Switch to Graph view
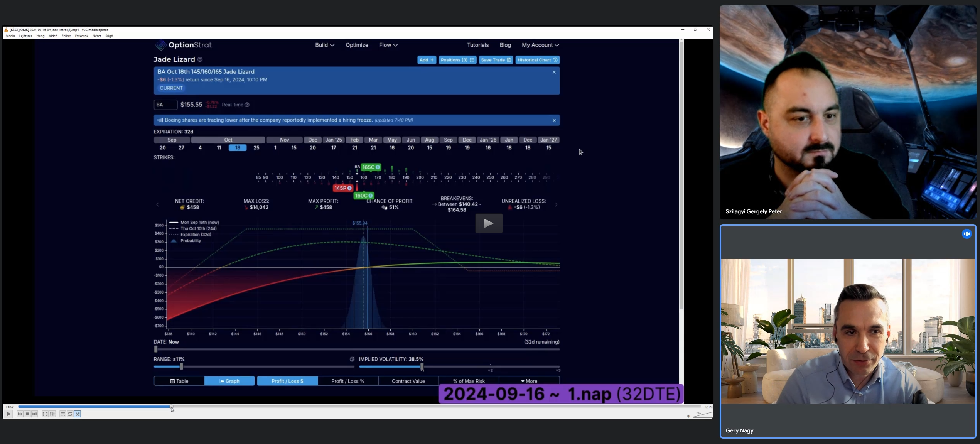980x444 pixels. click(229, 381)
